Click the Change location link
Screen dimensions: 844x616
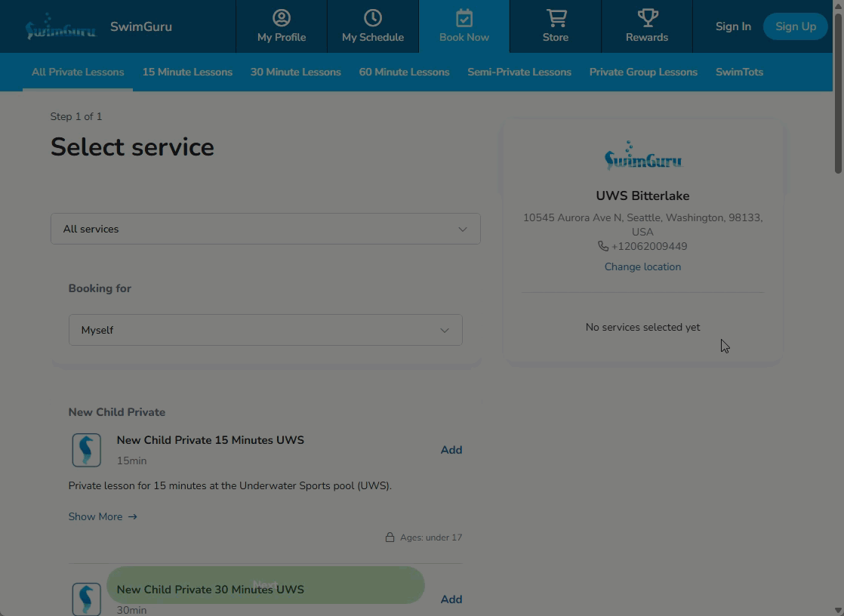(642, 267)
